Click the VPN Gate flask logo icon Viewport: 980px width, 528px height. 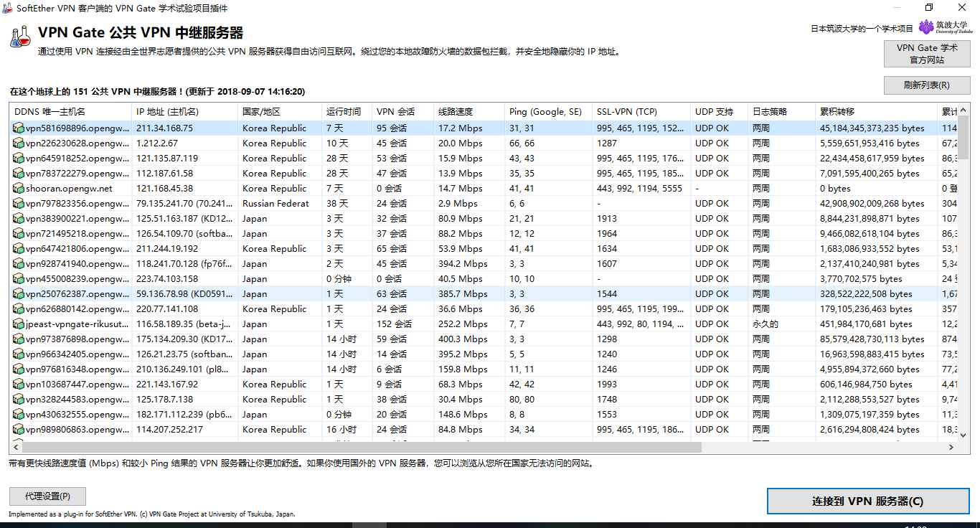(x=21, y=37)
